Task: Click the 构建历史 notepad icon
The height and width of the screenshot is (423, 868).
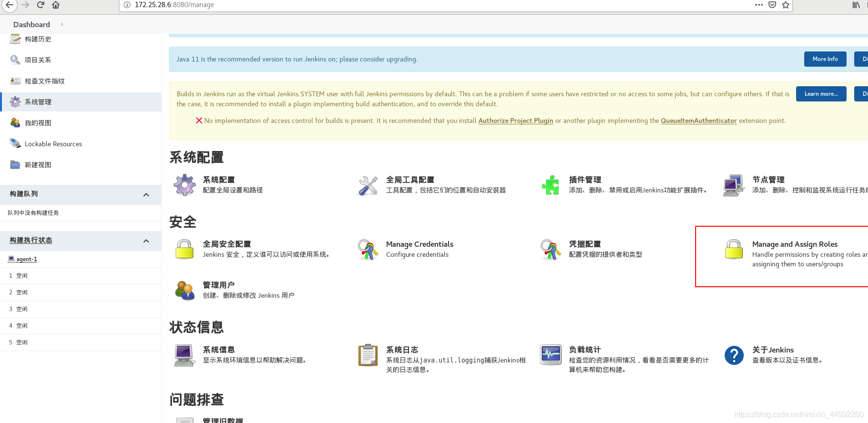Action: (x=15, y=39)
